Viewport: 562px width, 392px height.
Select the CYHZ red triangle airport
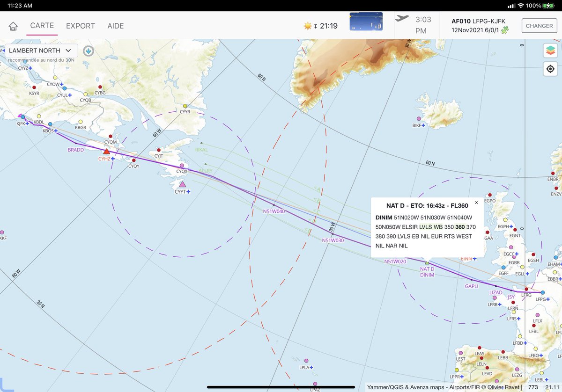point(107,152)
